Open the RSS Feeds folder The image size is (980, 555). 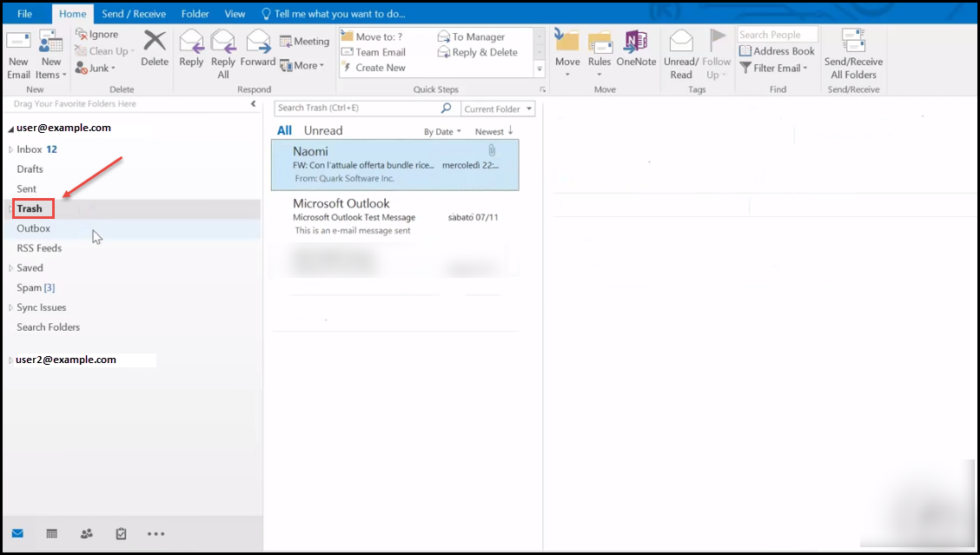(39, 248)
